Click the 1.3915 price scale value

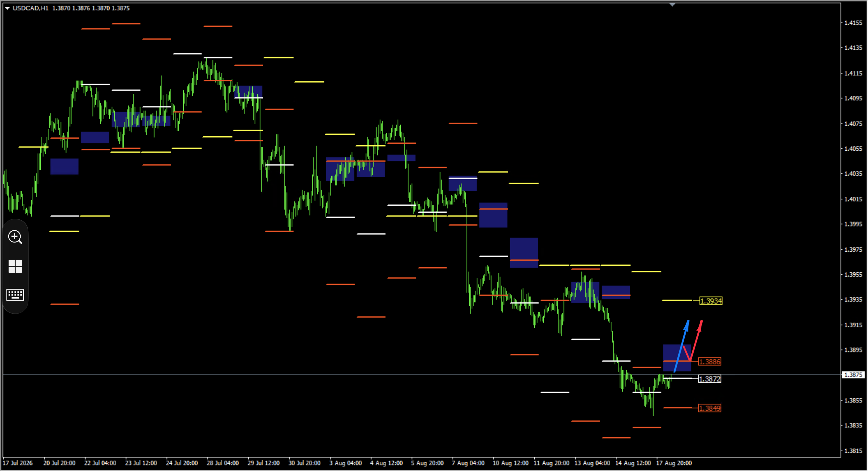tap(853, 325)
